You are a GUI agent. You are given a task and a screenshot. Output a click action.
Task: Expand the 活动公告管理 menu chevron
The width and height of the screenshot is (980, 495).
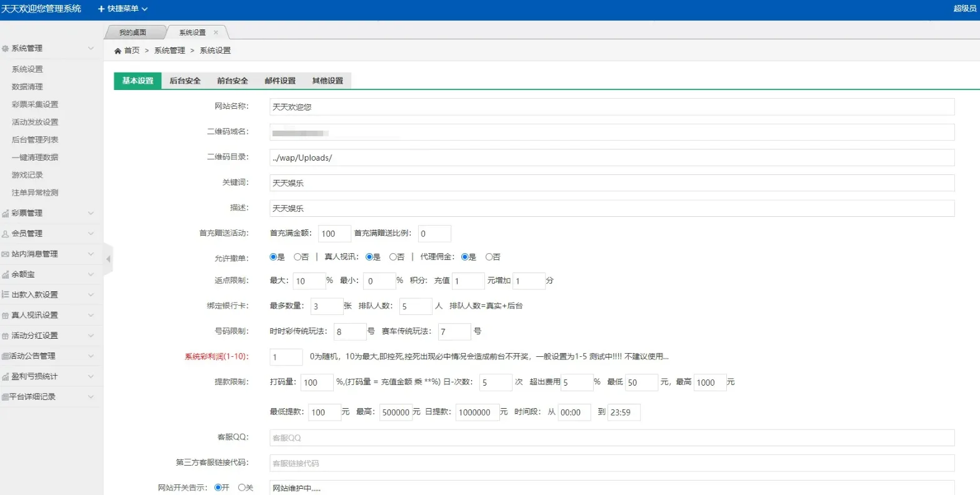pos(91,356)
